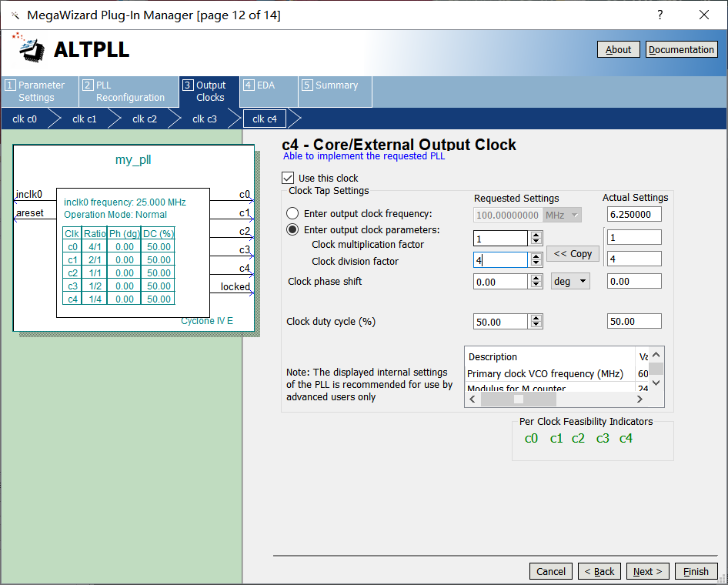
Task: Open the MHz frequency unit dropdown
Action: tap(563, 215)
